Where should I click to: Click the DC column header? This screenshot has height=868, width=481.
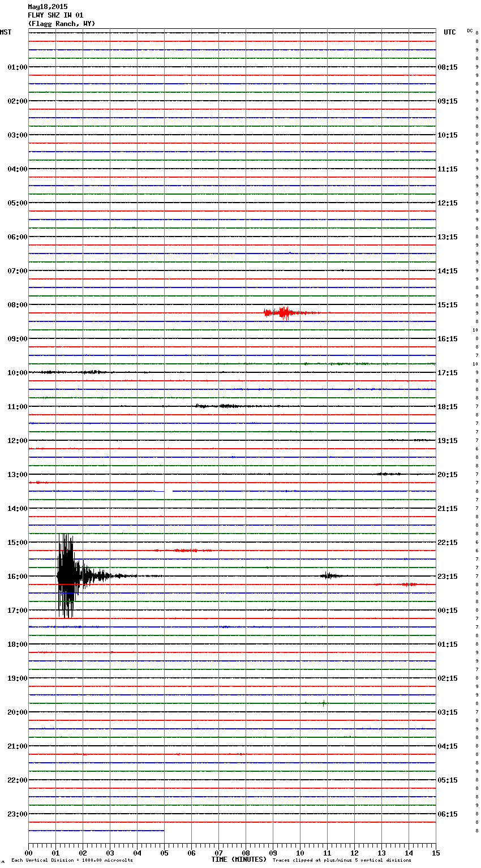click(x=470, y=30)
